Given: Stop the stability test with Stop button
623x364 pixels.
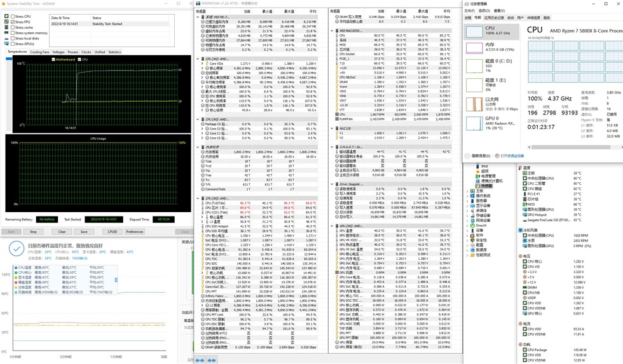Looking at the screenshot, I should [33, 231].
